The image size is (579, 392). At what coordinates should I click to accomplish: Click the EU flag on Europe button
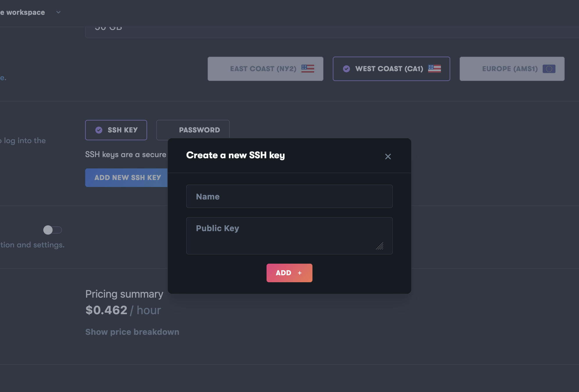(549, 69)
